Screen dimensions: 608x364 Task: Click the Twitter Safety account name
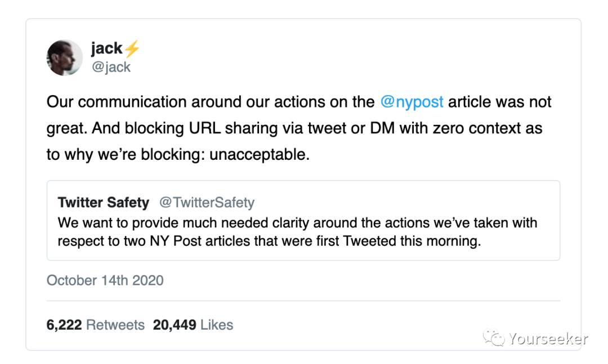click(103, 203)
